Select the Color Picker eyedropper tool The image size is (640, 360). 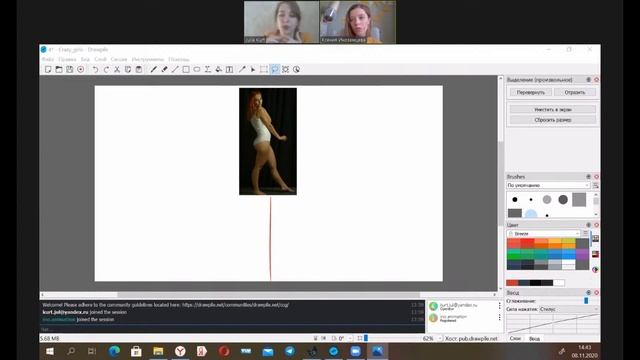pyautogui.click(x=242, y=69)
